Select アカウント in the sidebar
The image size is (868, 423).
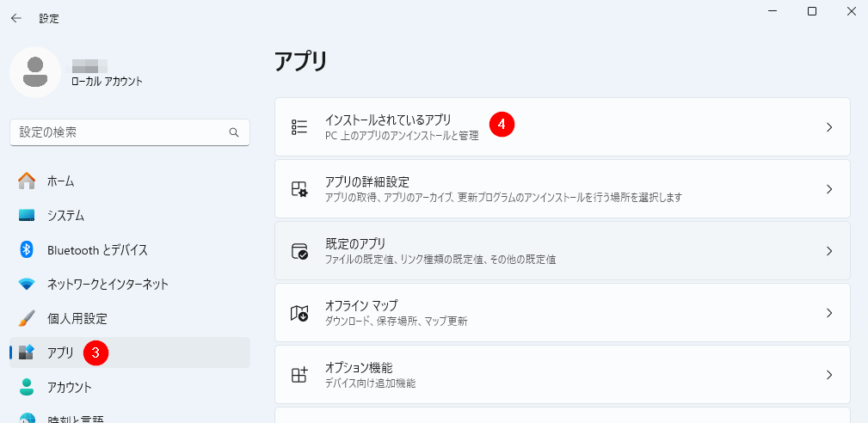[x=130, y=387]
